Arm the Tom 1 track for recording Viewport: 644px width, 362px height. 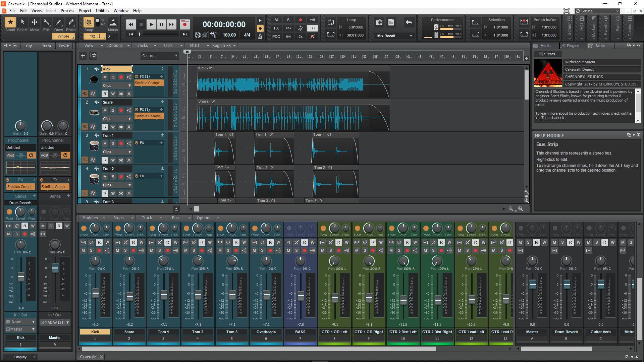[x=121, y=143]
